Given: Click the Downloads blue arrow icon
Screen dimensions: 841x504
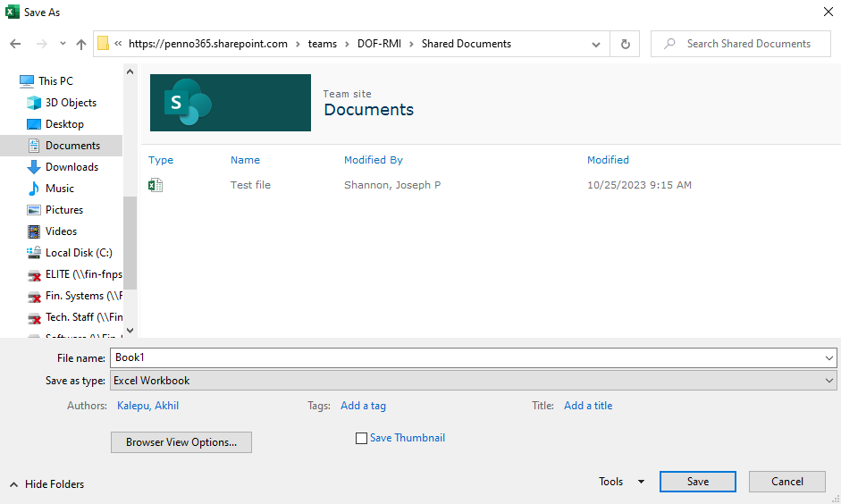Looking at the screenshot, I should pos(34,167).
